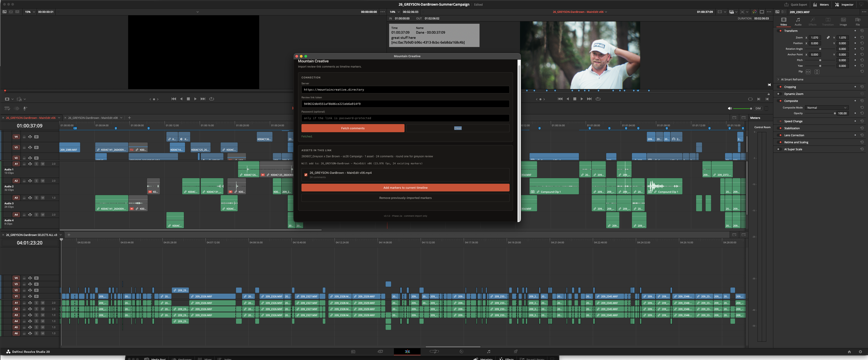This screenshot has width=868, height=360.
Task: Click the Password optional field
Action: click(405, 118)
